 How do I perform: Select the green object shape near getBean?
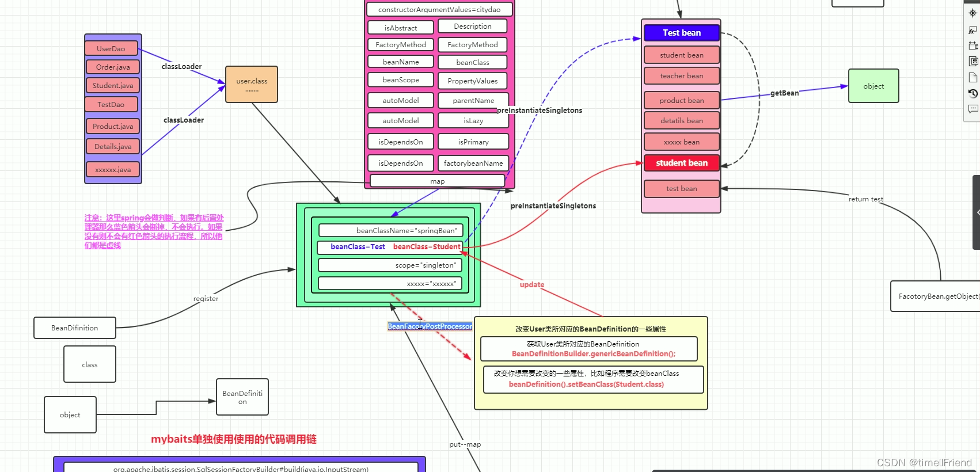pos(873,86)
